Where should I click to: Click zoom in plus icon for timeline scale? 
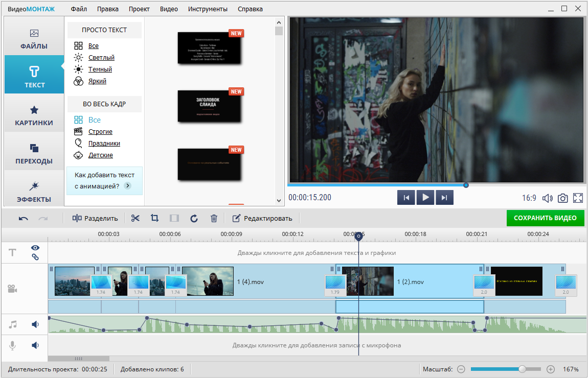coord(551,369)
